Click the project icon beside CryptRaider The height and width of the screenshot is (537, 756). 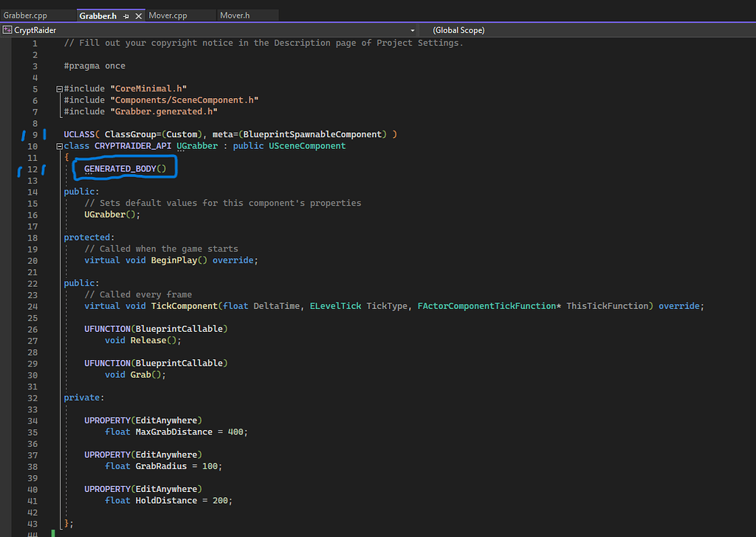[x=8, y=30]
